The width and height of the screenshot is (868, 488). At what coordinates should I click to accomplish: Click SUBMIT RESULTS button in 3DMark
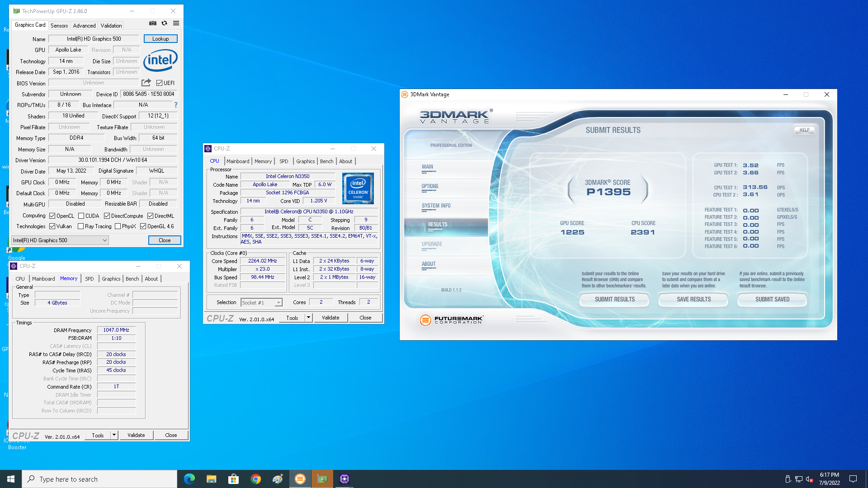pyautogui.click(x=615, y=299)
